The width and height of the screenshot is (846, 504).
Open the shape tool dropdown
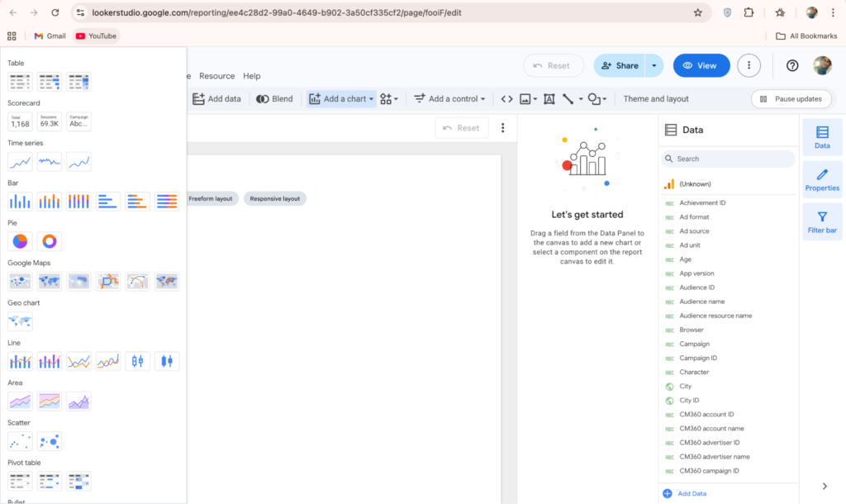597,99
